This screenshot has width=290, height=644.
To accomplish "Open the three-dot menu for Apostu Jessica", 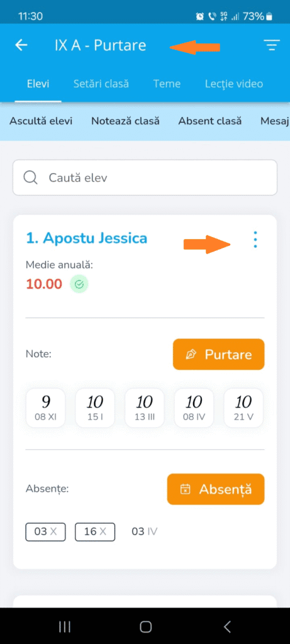I will [x=255, y=239].
